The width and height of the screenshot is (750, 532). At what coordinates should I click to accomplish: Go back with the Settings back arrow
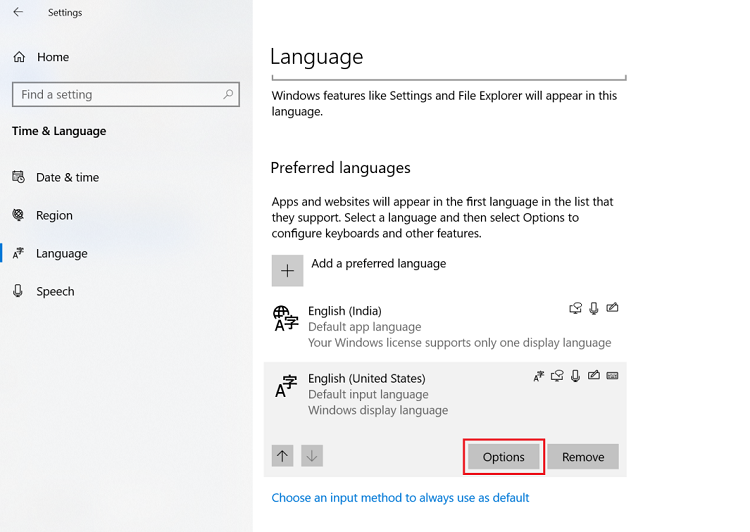pyautogui.click(x=18, y=12)
